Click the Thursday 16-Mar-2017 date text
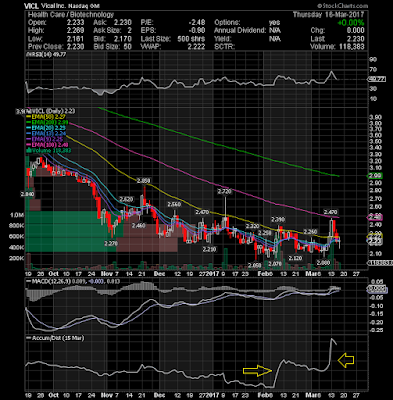Viewport: 393px width, 400px height. pos(328,14)
